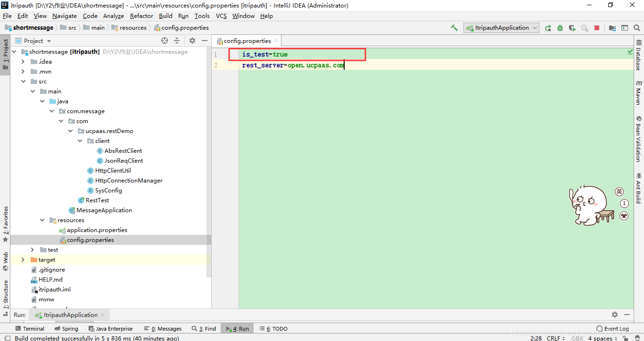
Task: Click the inspection checkmark in editor corner
Action: [x=630, y=52]
